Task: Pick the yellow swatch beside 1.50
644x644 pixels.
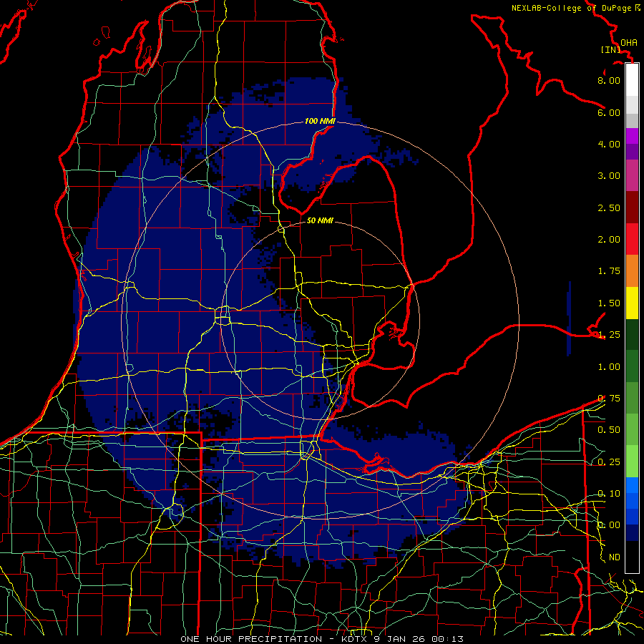Action: (x=632, y=303)
